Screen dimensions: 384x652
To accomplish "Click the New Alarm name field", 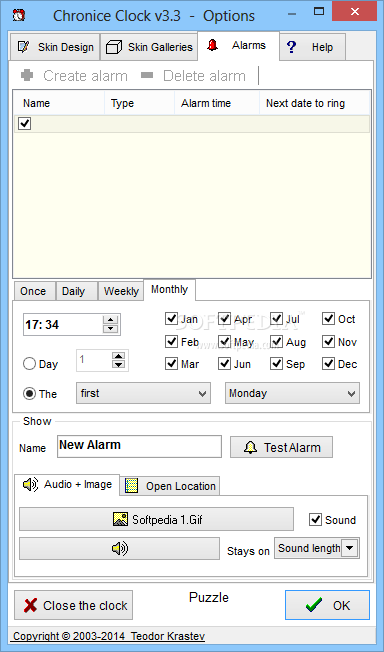I will (139, 446).
